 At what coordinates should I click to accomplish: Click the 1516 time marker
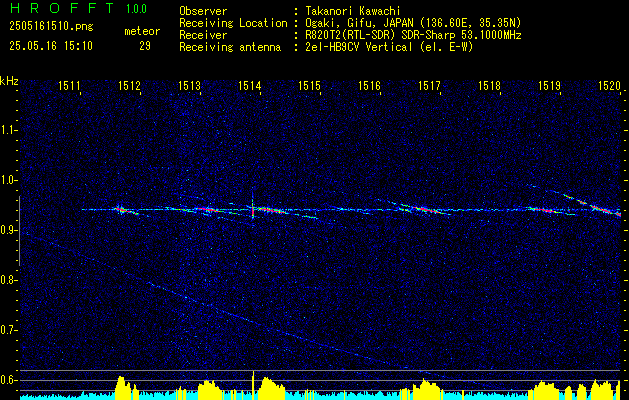point(369,85)
